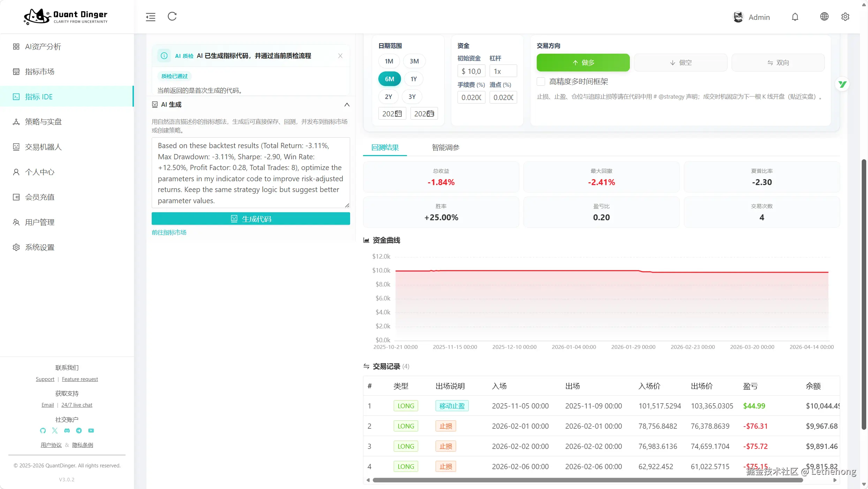The image size is (868, 489).
Task: Click the refresh page icon
Action: 172,16
